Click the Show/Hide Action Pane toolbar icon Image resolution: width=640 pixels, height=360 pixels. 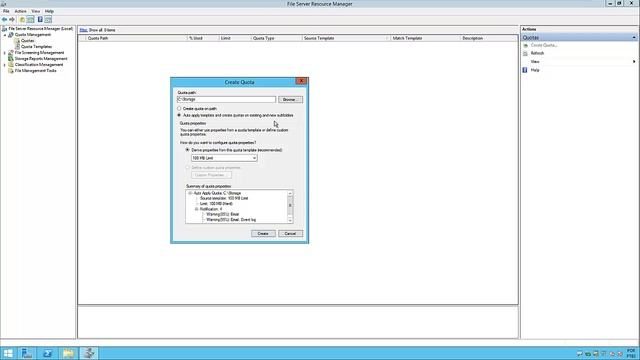coord(48,20)
